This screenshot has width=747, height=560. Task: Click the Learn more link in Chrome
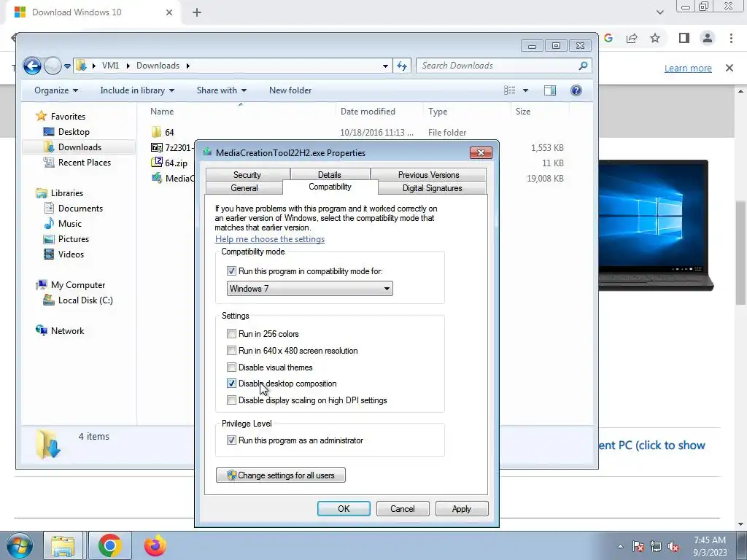688,68
